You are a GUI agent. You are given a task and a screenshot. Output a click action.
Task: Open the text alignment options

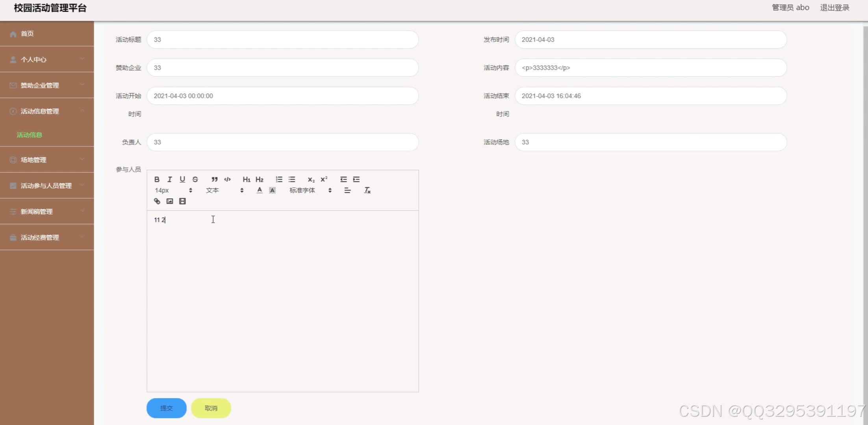(347, 190)
